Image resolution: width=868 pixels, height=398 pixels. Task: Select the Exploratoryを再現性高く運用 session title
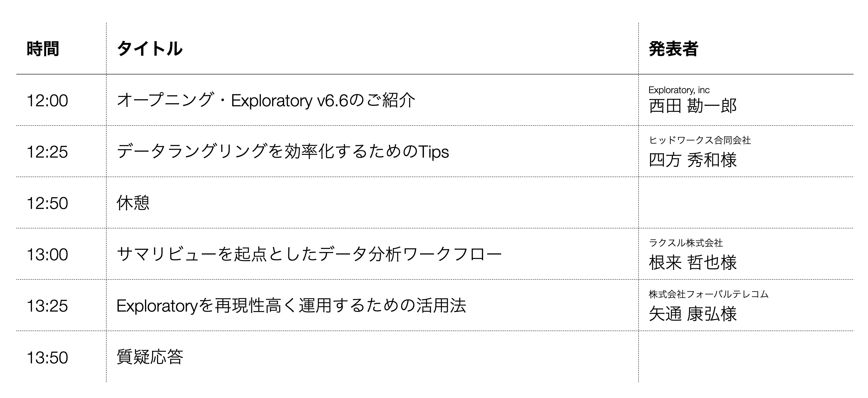coord(291,306)
